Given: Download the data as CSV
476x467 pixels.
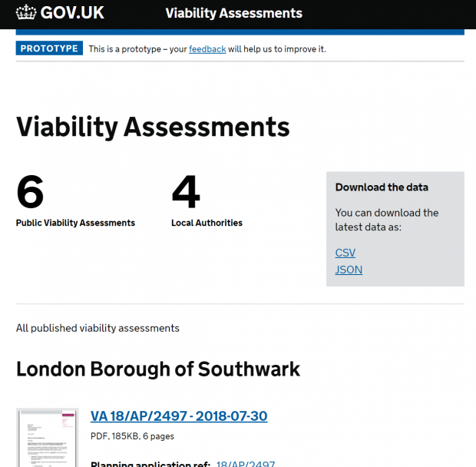Looking at the screenshot, I should [x=345, y=253].
